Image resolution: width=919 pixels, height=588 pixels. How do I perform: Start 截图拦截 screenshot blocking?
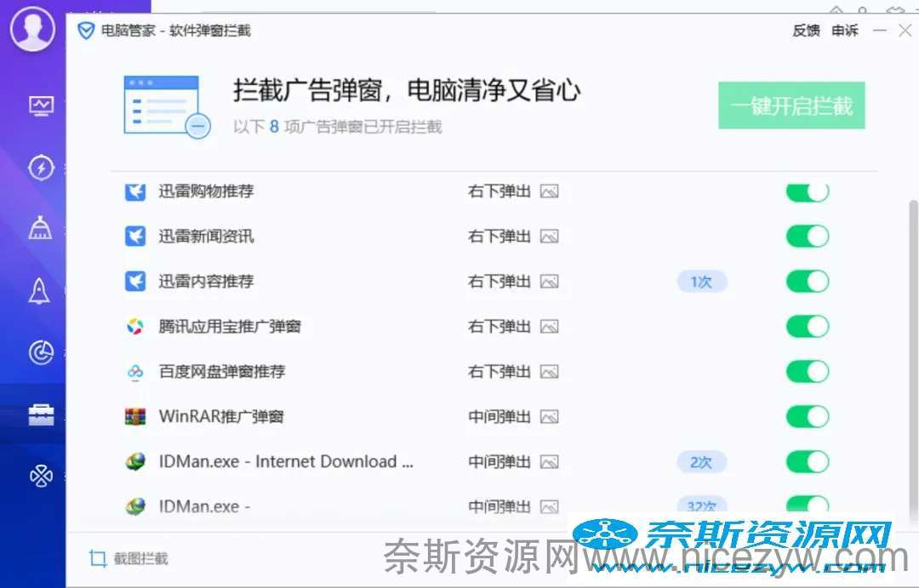click(129, 559)
